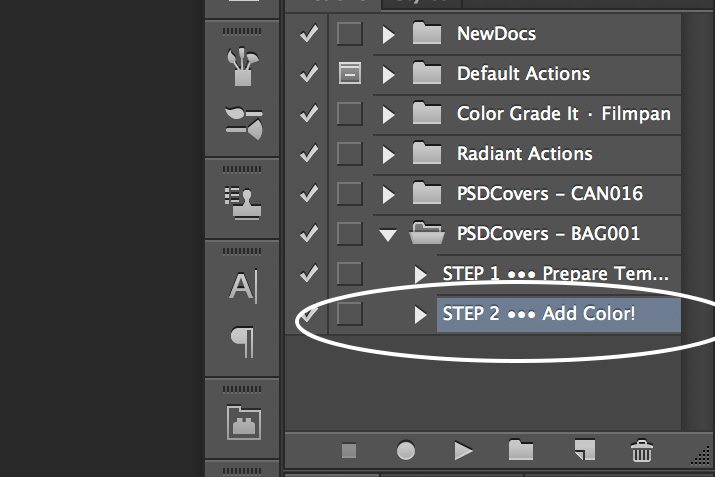Click the Color Grade It folder icon
This screenshot has width=715, height=477.
(427, 114)
